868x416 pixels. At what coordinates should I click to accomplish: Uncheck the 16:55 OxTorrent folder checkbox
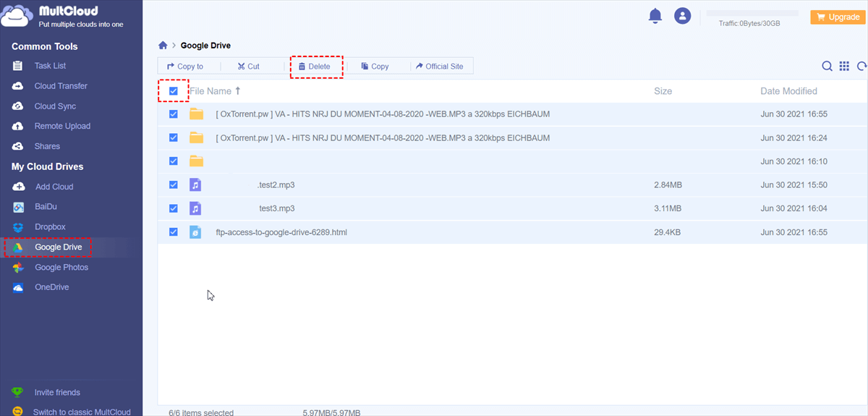174,114
